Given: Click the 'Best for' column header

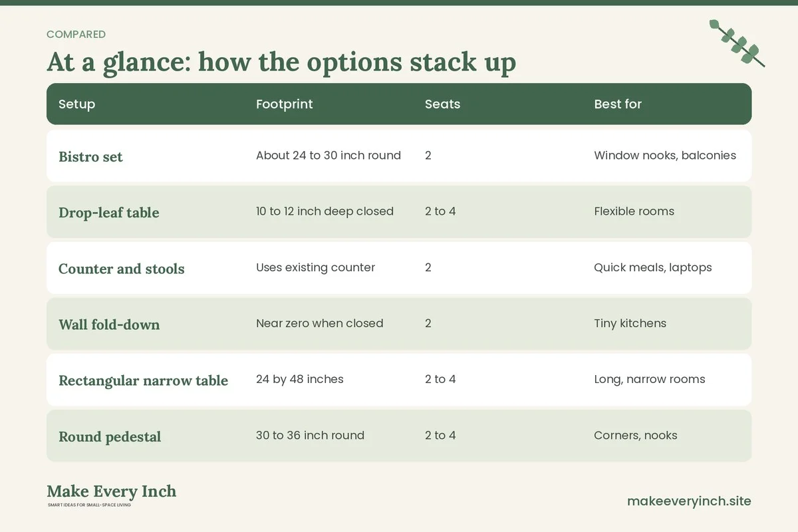Looking at the screenshot, I should (618, 104).
